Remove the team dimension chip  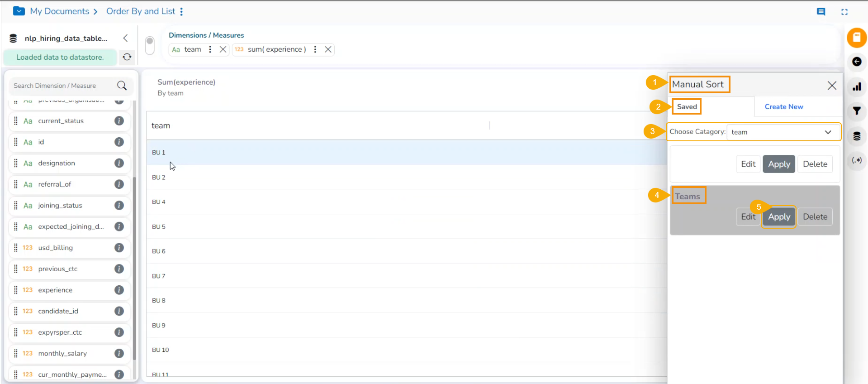tap(223, 49)
